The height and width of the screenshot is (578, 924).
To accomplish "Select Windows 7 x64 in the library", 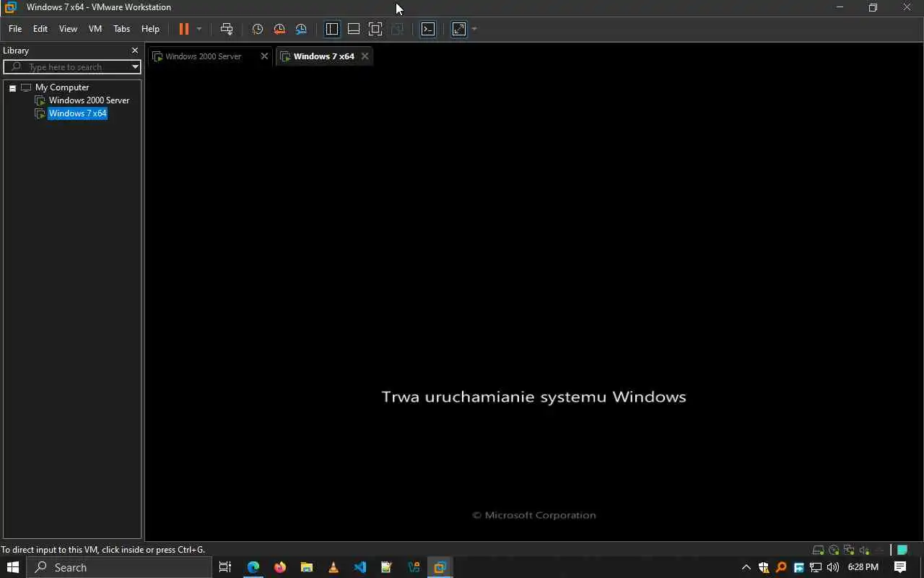I will (77, 113).
